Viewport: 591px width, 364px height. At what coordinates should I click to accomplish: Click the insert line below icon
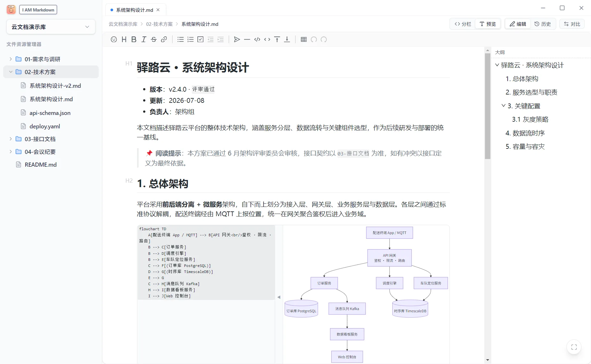click(287, 39)
